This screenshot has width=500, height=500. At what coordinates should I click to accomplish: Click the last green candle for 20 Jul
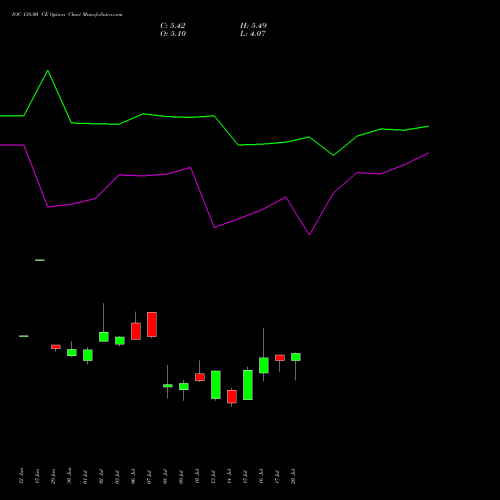296,357
